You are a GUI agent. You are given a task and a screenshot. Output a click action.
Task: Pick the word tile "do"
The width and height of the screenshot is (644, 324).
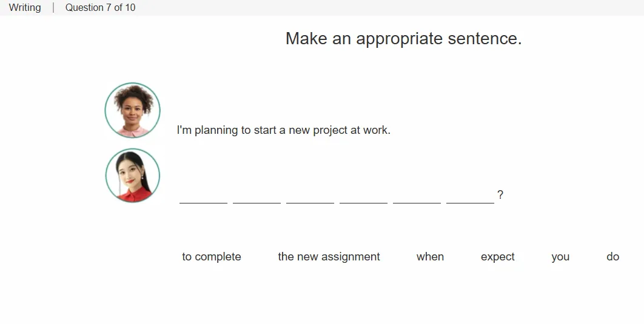click(613, 257)
